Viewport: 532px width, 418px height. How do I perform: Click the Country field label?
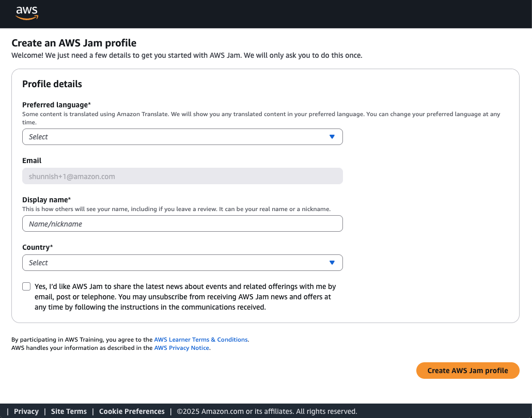(x=37, y=247)
